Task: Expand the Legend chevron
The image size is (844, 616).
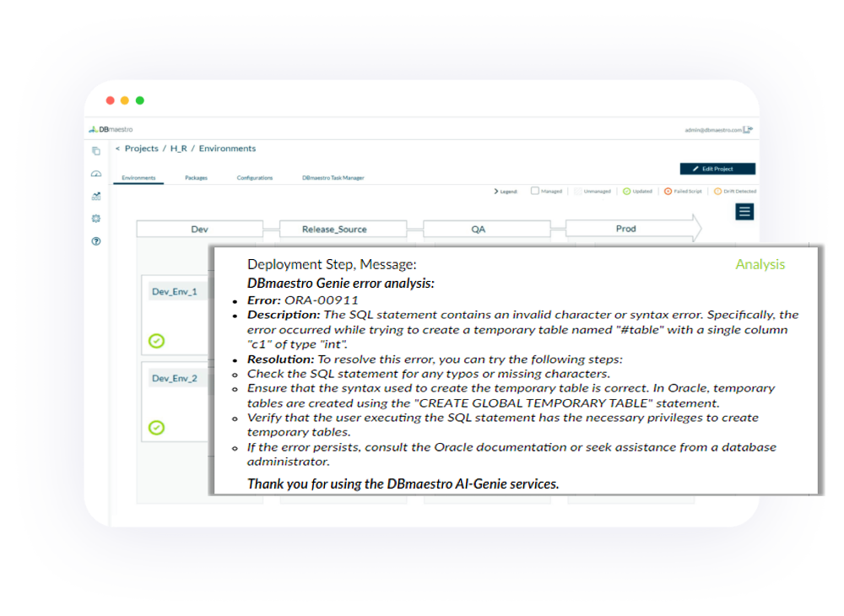Action: tap(496, 192)
